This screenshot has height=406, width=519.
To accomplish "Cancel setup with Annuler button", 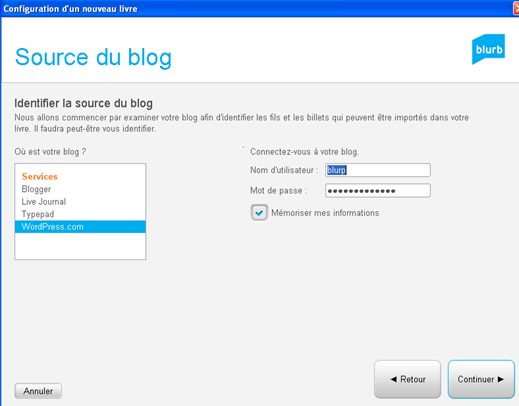I will pyautogui.click(x=38, y=391).
